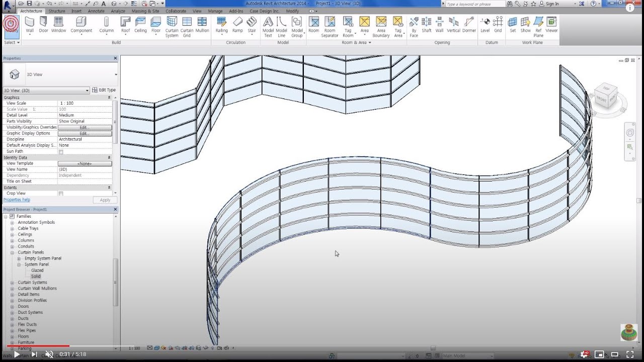Expand the Curtain Systems tree node
The image size is (644, 362).
(x=12, y=283)
